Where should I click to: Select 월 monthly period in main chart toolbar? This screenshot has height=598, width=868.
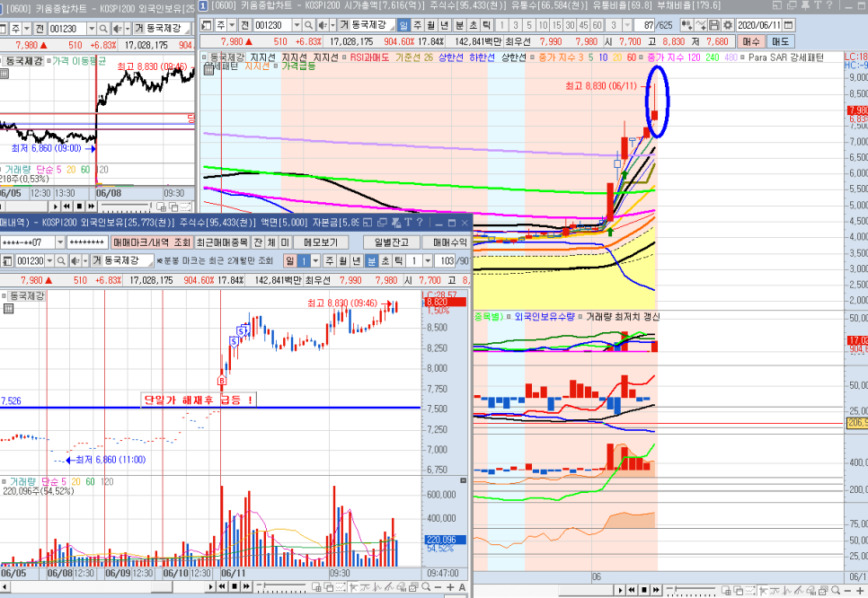coord(430,25)
